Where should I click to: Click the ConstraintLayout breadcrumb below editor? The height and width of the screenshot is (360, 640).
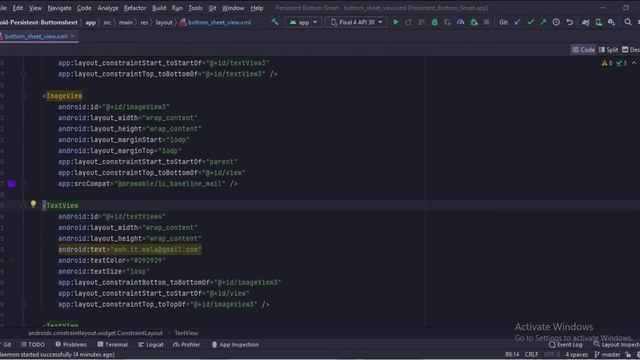click(95, 333)
